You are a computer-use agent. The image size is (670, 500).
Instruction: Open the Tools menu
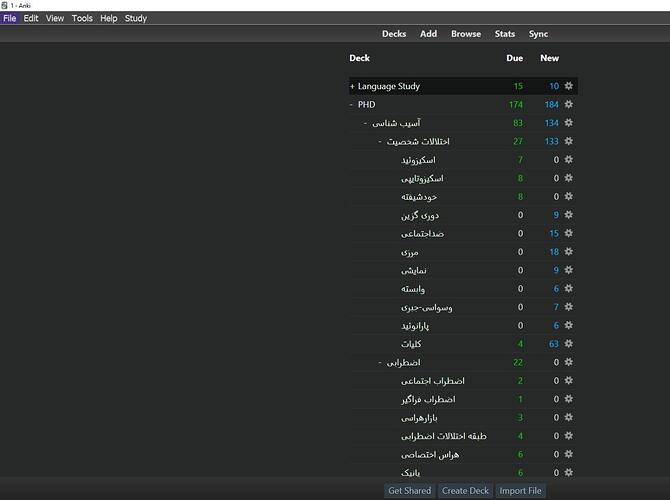[82, 18]
